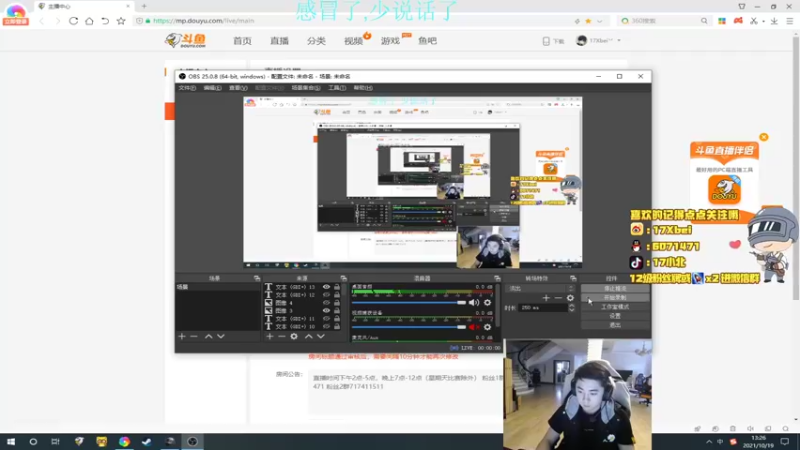The image size is (800, 450).
Task: Add a new source with plus button
Action: [x=269, y=336]
